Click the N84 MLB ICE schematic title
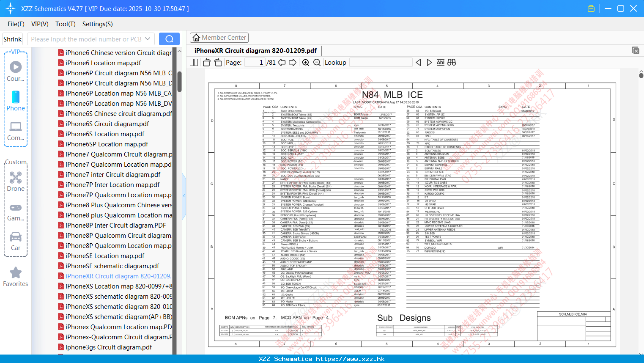This screenshot has height=363, width=644. click(x=392, y=95)
